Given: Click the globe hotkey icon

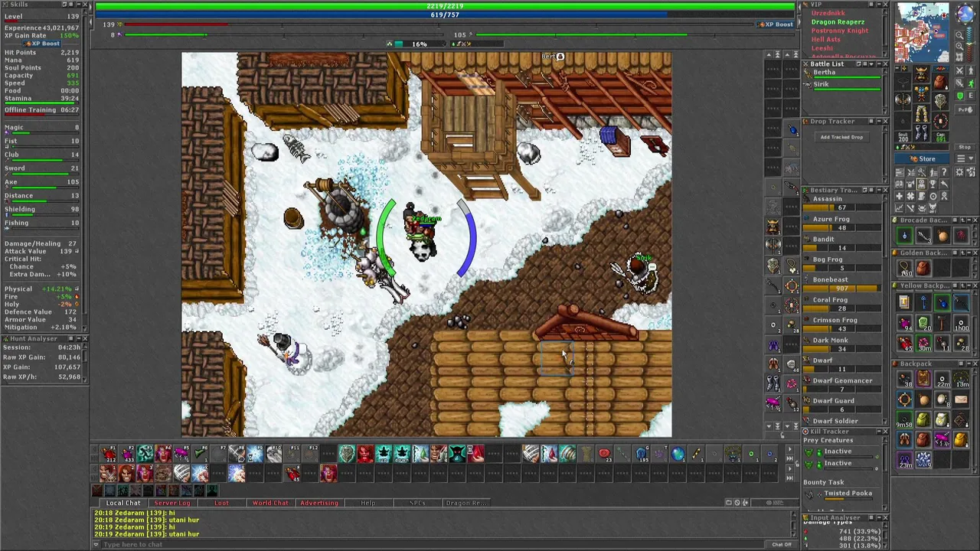Looking at the screenshot, I should coord(678,454).
